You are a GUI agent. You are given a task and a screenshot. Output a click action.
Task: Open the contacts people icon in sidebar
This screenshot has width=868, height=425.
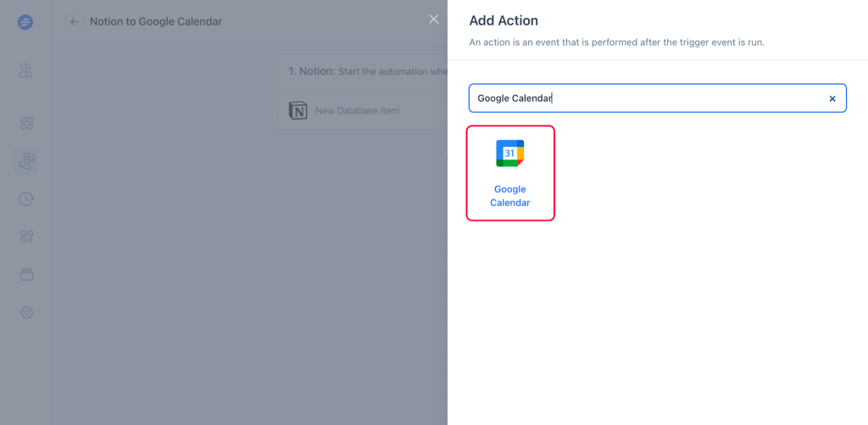pos(26,70)
